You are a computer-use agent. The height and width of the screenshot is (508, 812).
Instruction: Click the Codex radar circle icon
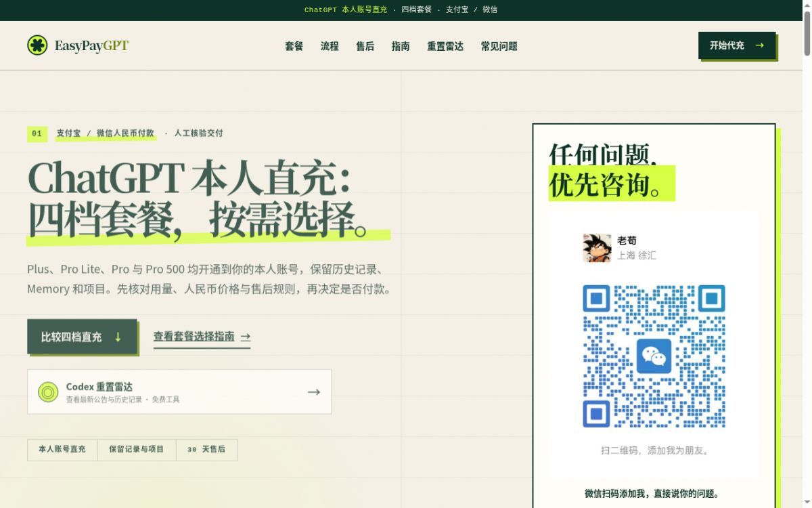tap(48, 392)
